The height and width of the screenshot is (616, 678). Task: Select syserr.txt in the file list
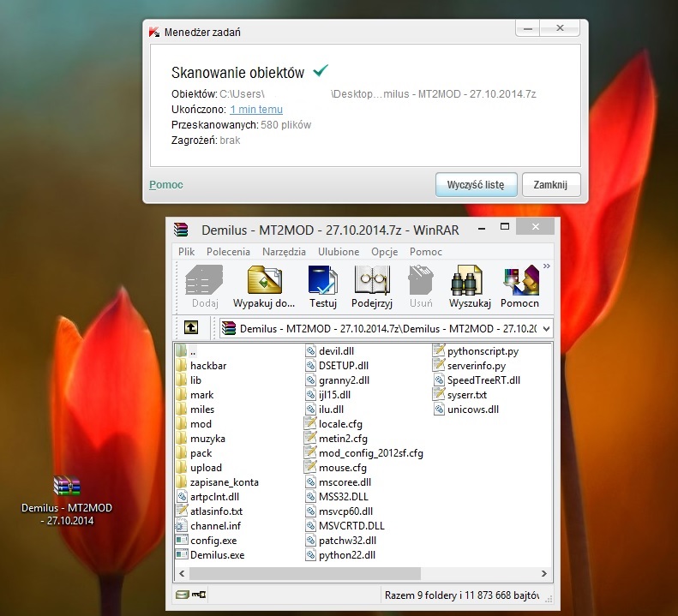pos(460,395)
